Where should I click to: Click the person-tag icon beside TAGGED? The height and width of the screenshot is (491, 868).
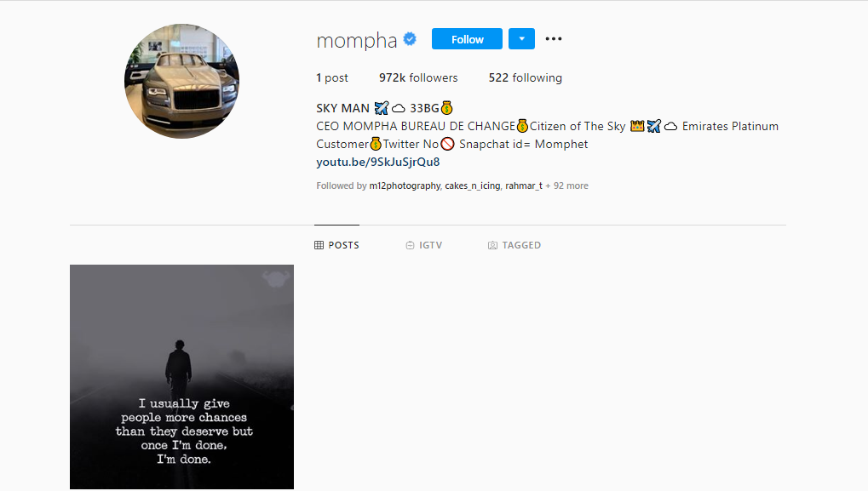492,245
